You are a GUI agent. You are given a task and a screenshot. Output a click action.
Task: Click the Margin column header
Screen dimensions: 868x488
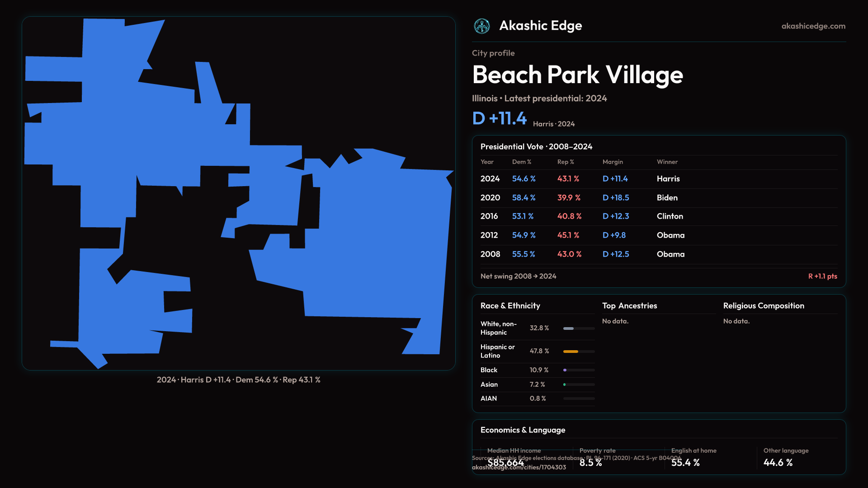click(612, 162)
